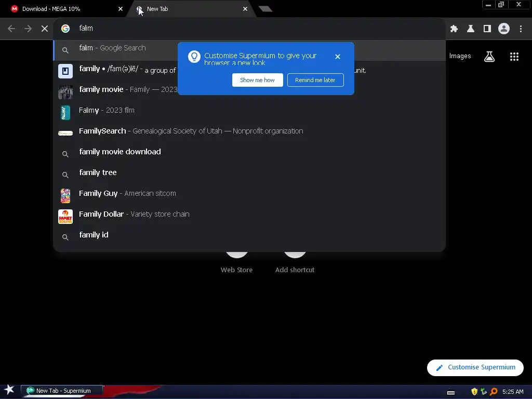Screen dimensions: 532x399
Task: Open the Google apps grid
Action: 514,57
